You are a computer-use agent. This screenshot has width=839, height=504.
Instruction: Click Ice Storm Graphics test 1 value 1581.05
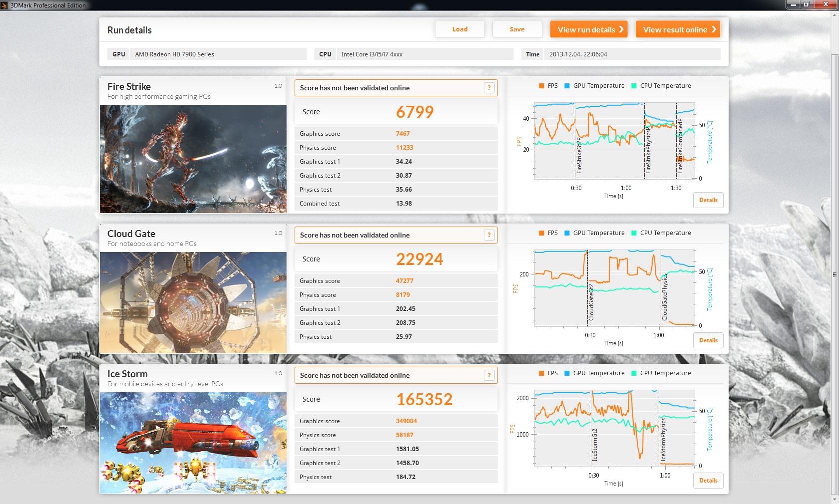[x=407, y=449]
